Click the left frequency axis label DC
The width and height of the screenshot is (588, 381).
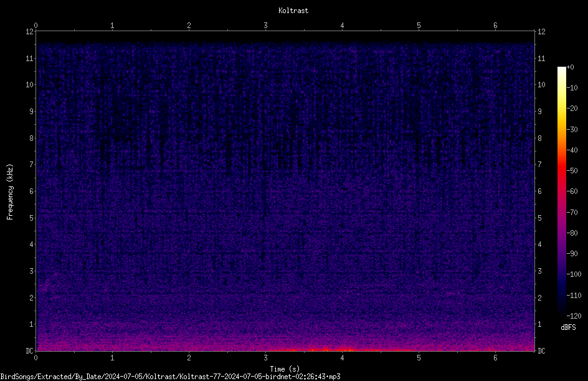click(x=30, y=351)
